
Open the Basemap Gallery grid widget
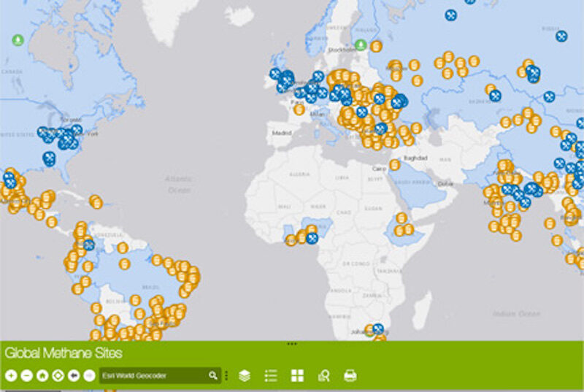point(297,376)
